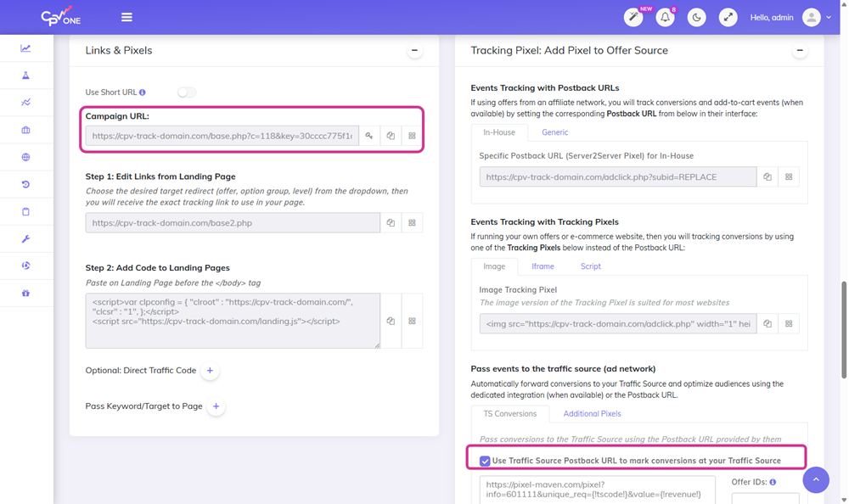
Task: Switch to the Generic postback tab
Action: click(554, 132)
